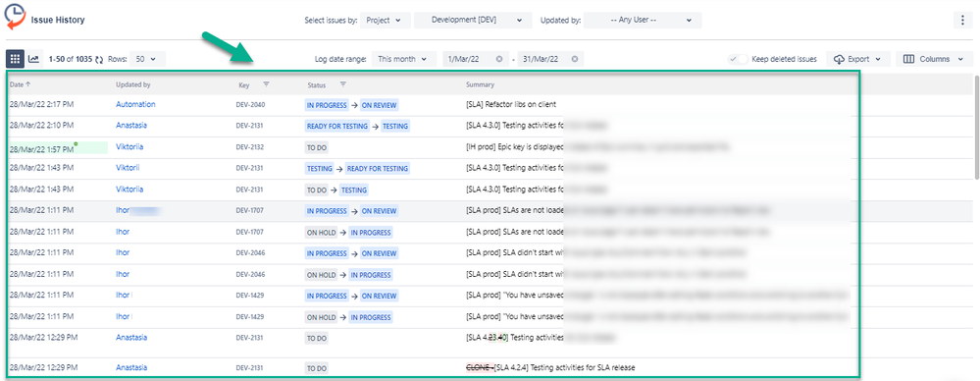The height and width of the screenshot is (381, 980).
Task: Click the Issue History clock logo
Action: 15,17
